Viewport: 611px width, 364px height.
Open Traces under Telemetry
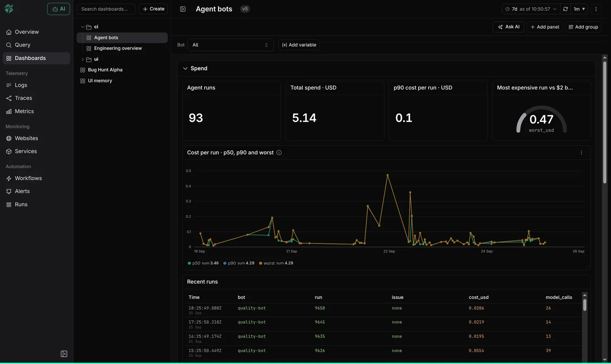(x=36, y=98)
